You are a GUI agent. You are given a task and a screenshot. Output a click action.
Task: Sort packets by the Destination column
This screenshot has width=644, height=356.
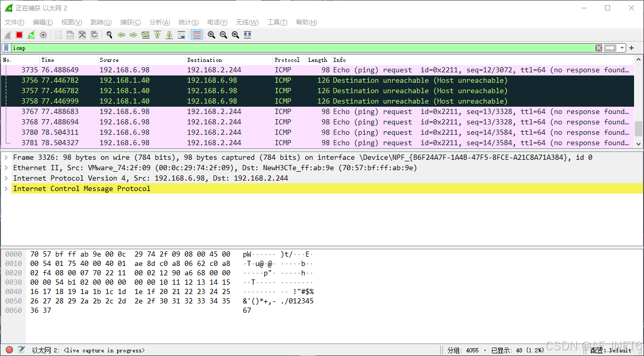point(229,60)
